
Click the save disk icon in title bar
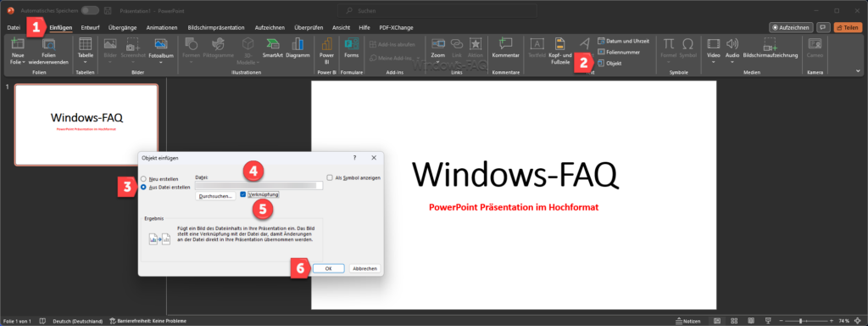point(108,10)
